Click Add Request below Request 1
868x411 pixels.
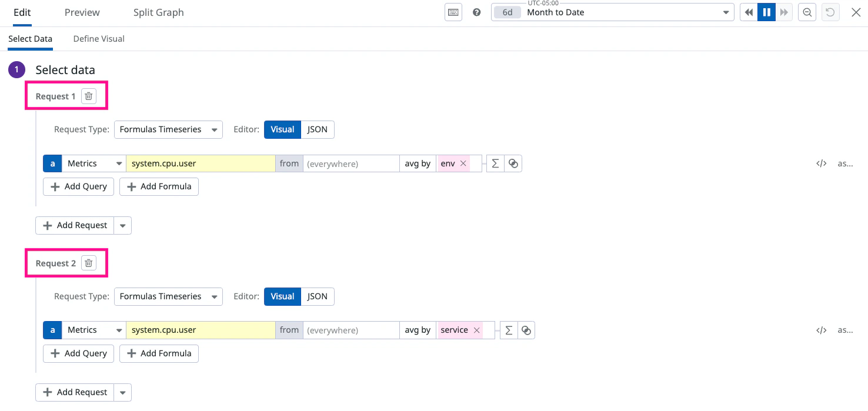75,225
